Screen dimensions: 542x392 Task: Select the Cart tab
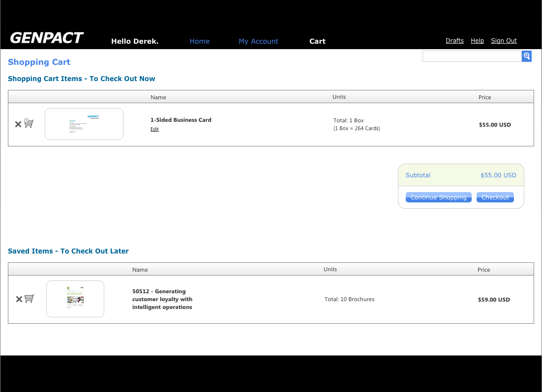(x=317, y=41)
